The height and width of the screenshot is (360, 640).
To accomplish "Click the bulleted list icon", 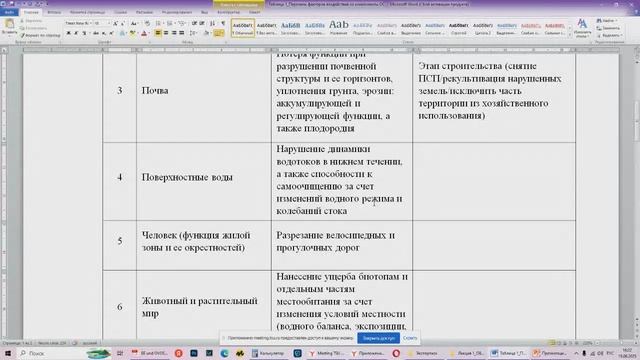I will coord(158,24).
